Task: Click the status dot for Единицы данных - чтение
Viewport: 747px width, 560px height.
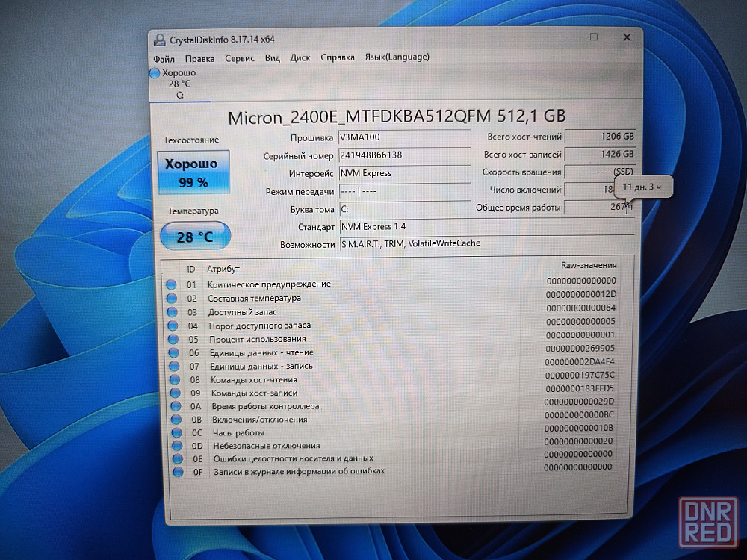Action: point(173,353)
